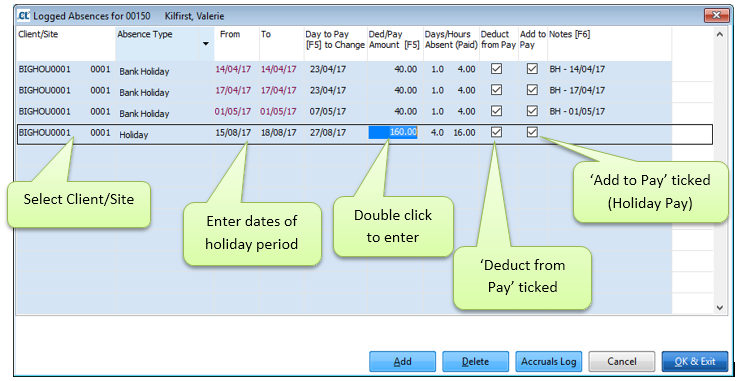740x381 pixels.
Task: Open the Accruals Log
Action: (x=548, y=362)
